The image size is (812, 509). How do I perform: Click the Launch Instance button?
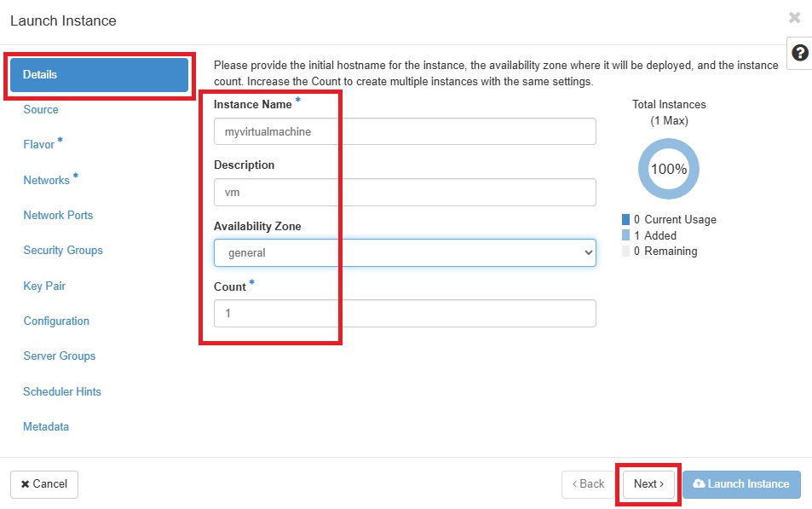(741, 484)
